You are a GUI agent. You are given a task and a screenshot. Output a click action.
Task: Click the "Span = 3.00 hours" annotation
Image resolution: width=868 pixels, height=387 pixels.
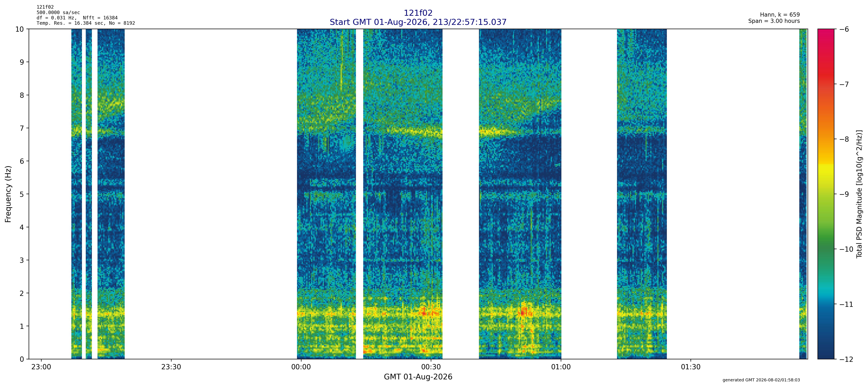[774, 21]
